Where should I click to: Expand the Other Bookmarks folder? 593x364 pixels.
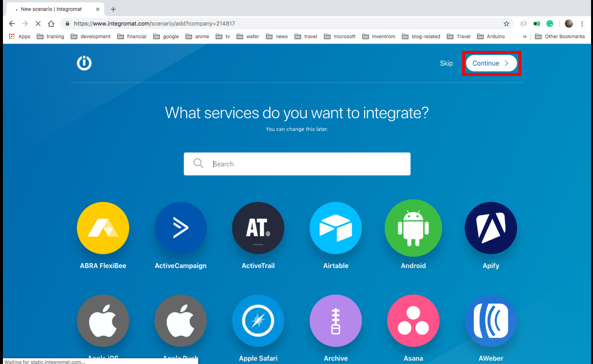560,36
